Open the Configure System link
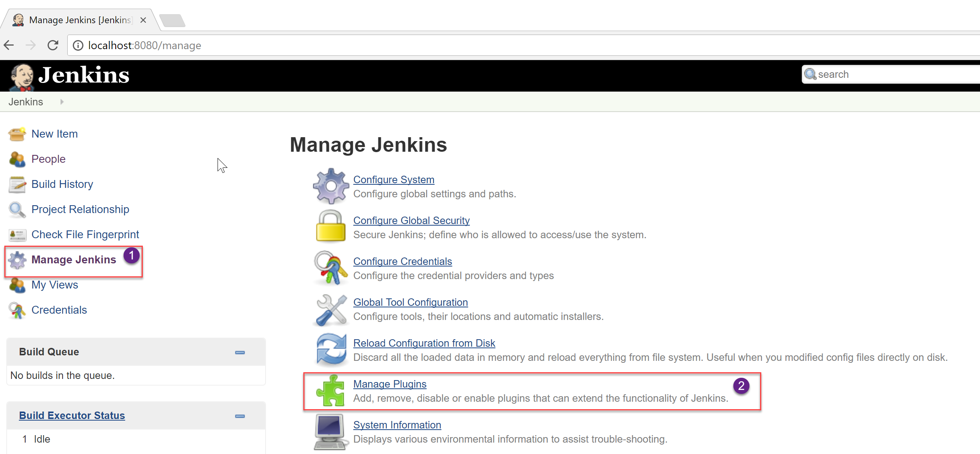Image resolution: width=980 pixels, height=454 pixels. pyautogui.click(x=394, y=180)
